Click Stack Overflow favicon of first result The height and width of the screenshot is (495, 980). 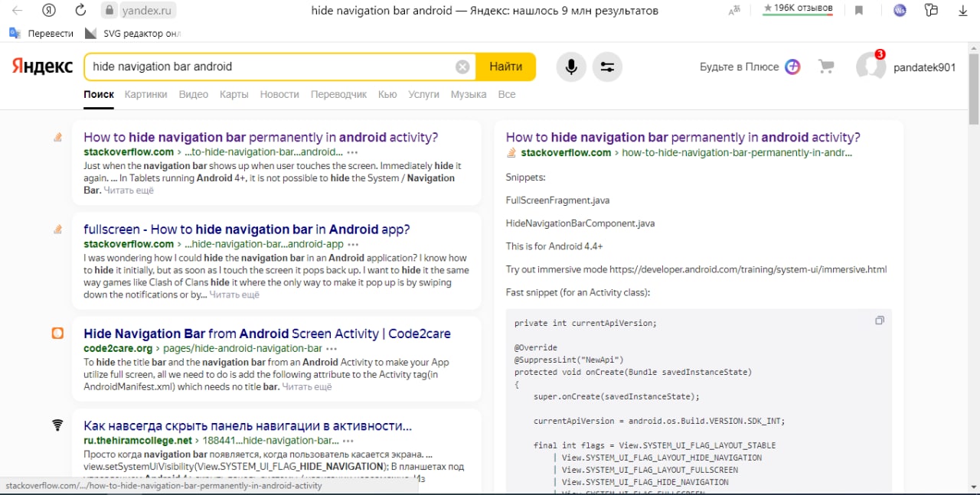click(57, 138)
